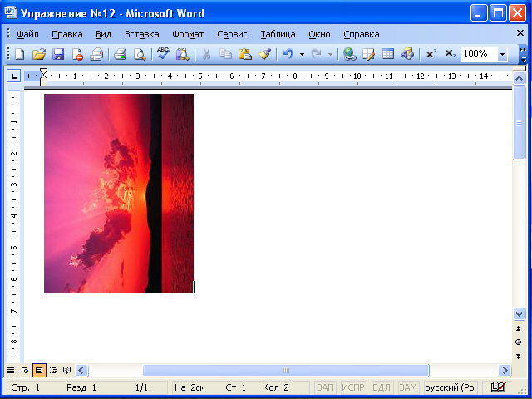Create a new blank document
Viewport: 532px width, 399px height.
pyautogui.click(x=20, y=53)
